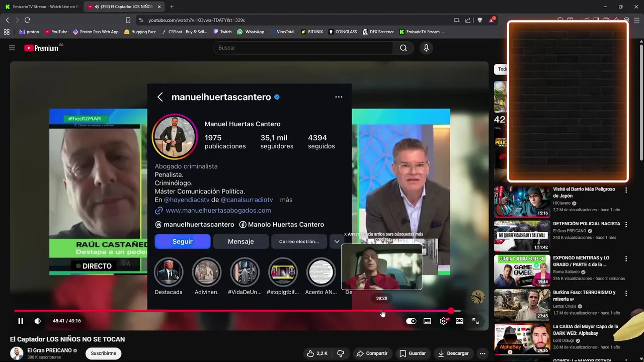Open WhatsApp bookmark
Image resolution: width=644 pixels, height=362 pixels.
pos(251,32)
